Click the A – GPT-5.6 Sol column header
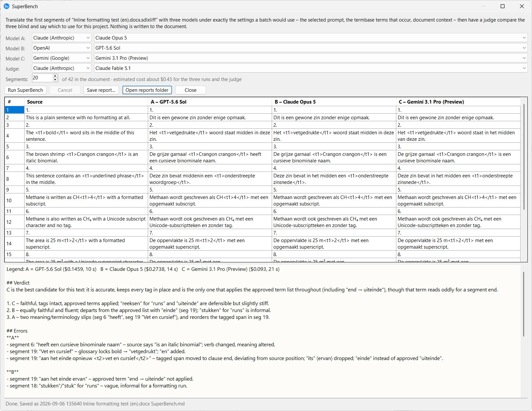The width and height of the screenshot is (532, 411). (x=210, y=102)
